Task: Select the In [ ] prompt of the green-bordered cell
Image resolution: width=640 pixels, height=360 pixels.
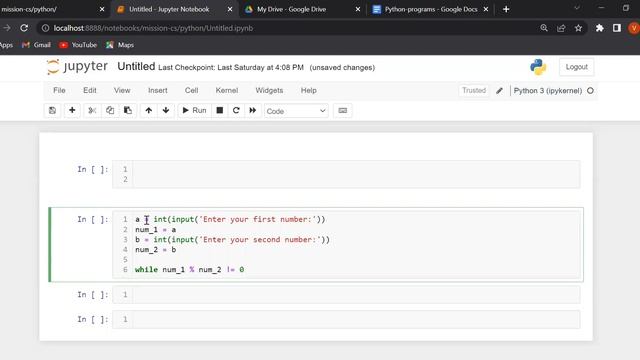Action: (x=93, y=220)
